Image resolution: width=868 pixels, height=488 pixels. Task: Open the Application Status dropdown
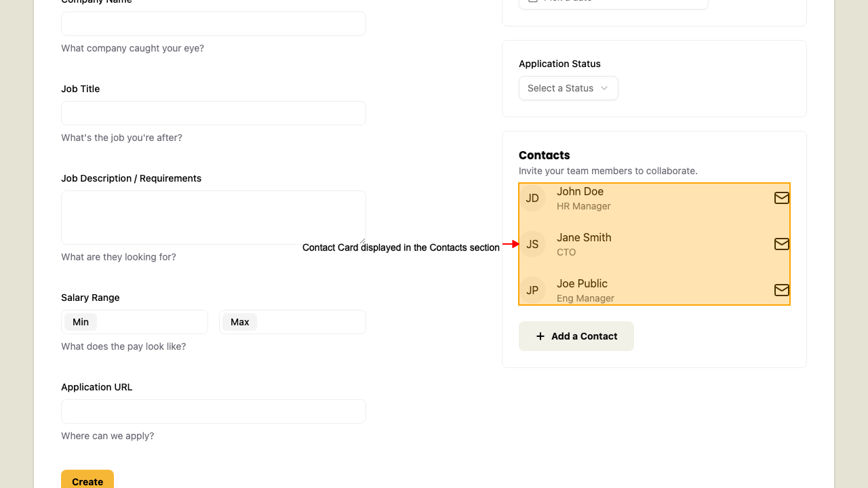(568, 88)
